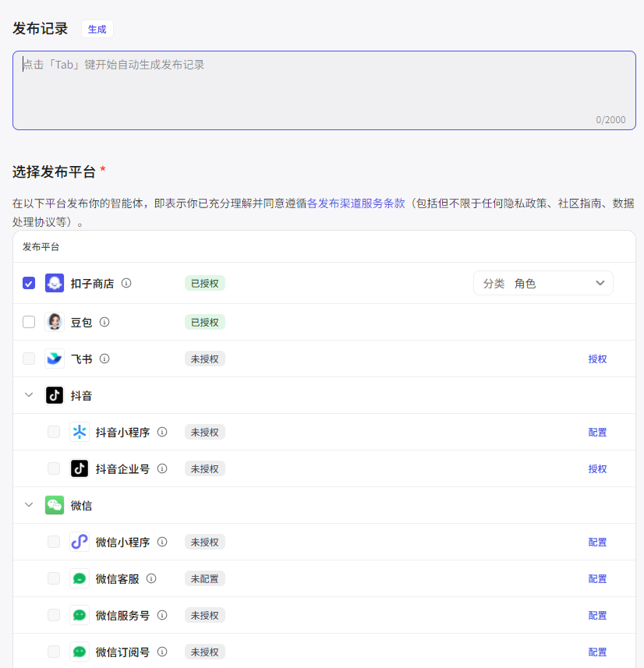The height and width of the screenshot is (668, 644).
Task: Check the 豆包 platform checkbox
Action: [x=29, y=322]
